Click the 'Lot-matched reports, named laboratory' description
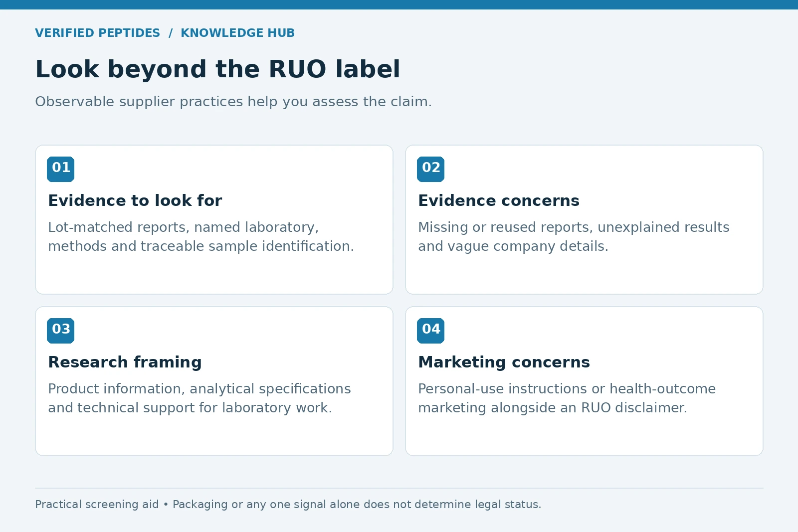The image size is (798, 532). 201,237
